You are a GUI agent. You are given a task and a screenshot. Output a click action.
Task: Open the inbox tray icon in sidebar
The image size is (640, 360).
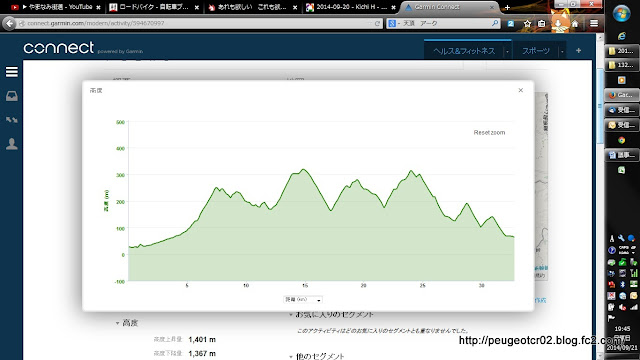point(11,96)
